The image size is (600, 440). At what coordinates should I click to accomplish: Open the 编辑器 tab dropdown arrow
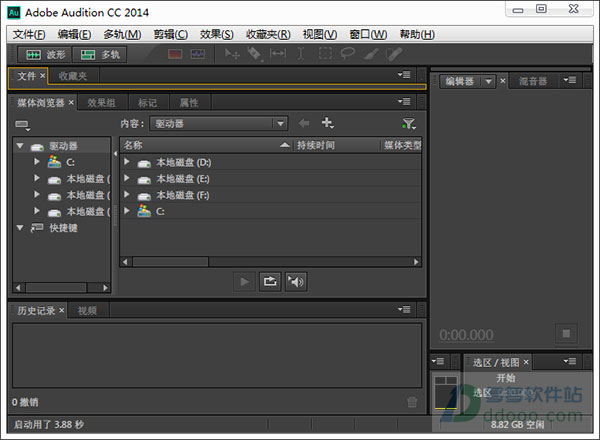(488, 81)
